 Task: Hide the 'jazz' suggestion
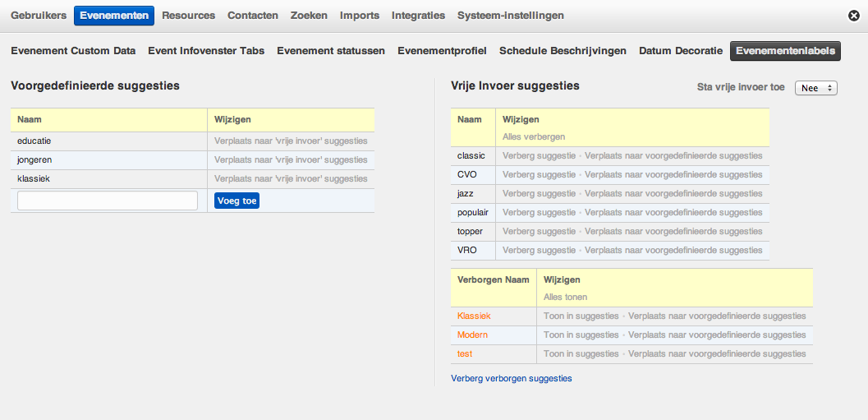point(539,193)
